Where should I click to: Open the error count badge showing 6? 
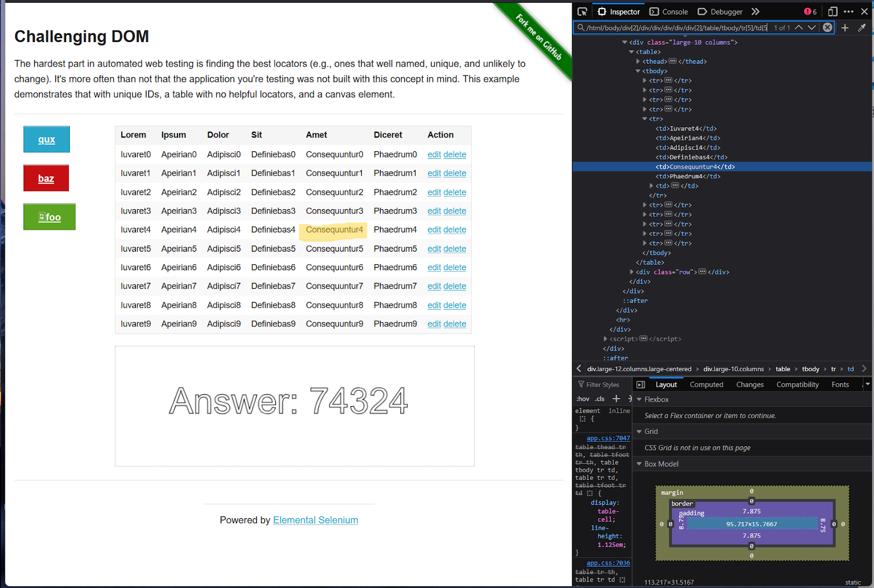(810, 11)
